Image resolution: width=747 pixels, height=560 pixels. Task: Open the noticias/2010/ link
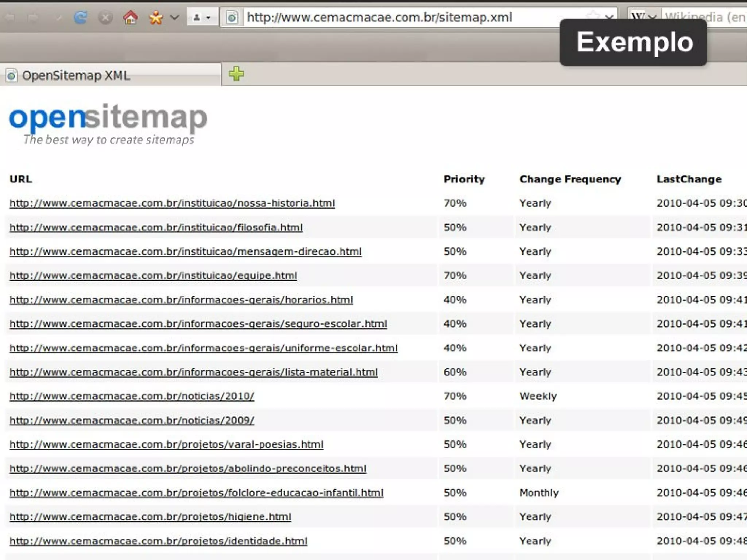point(132,396)
